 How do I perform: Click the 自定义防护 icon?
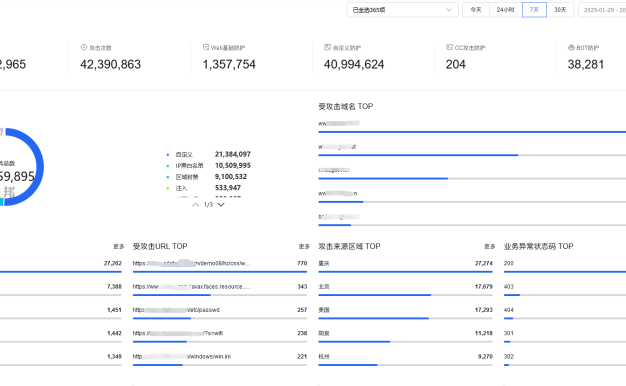pos(327,47)
